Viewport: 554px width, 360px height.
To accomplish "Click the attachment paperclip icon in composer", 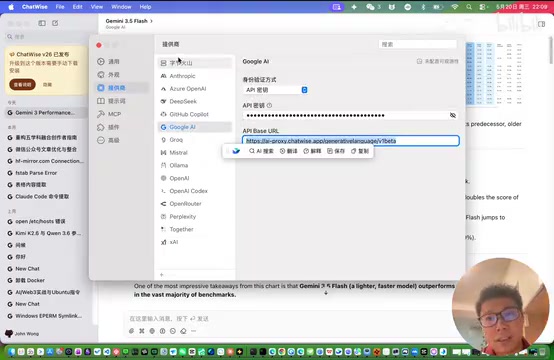I will (131, 331).
